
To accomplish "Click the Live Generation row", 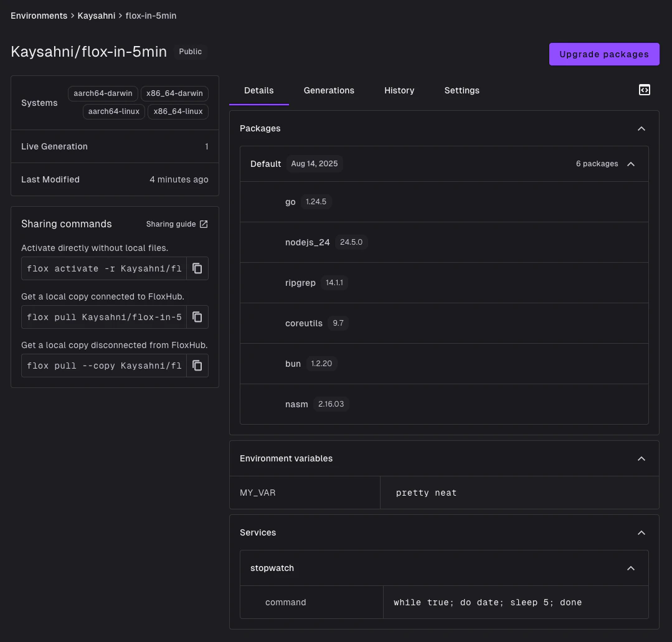I will 115,146.
